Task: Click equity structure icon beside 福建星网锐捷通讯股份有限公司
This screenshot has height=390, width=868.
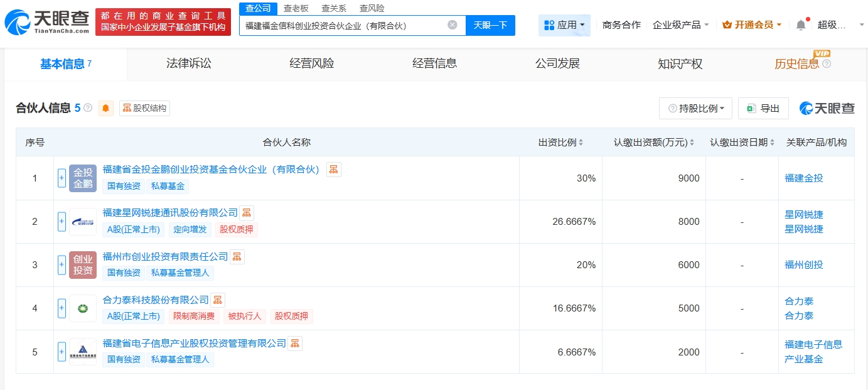Action: 247,213
